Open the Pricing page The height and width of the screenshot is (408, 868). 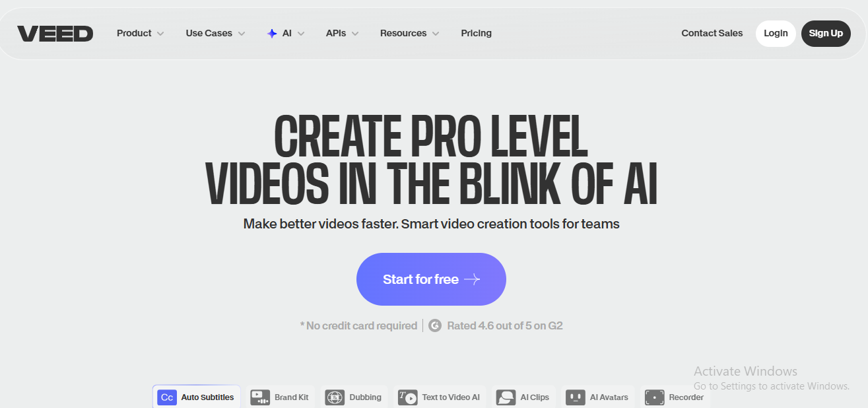pyautogui.click(x=476, y=33)
